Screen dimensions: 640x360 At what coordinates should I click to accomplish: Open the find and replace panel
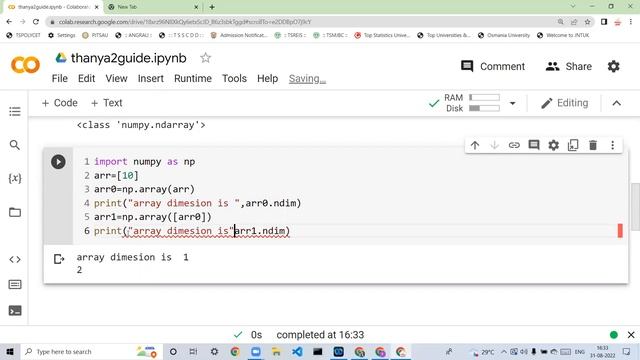[15, 145]
